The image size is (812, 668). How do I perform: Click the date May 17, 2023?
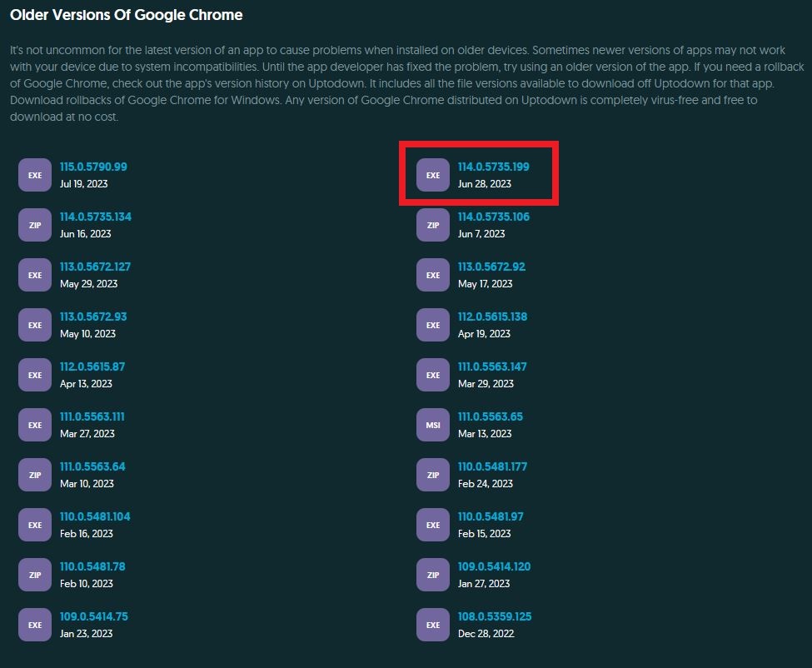click(486, 284)
